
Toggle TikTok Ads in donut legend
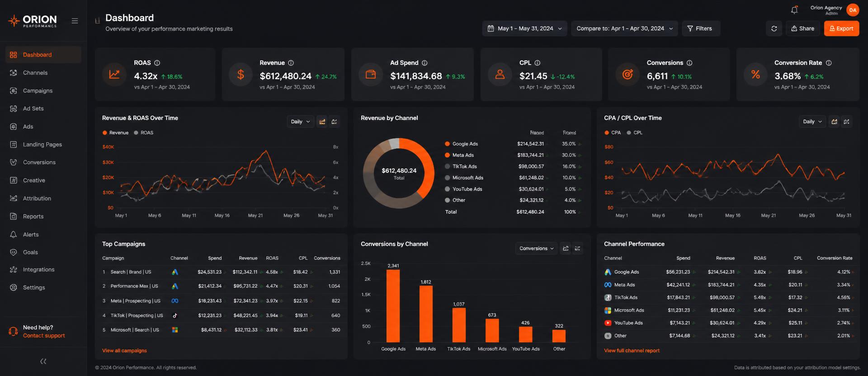click(x=461, y=166)
